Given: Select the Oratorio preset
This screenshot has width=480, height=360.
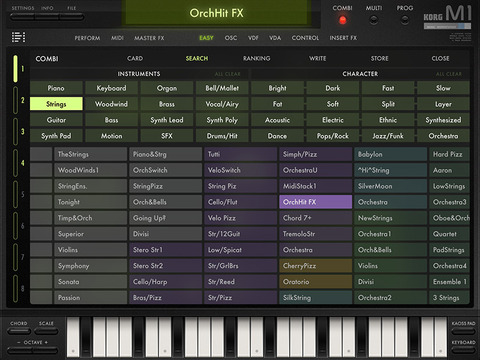Looking at the screenshot, I should (x=316, y=282).
